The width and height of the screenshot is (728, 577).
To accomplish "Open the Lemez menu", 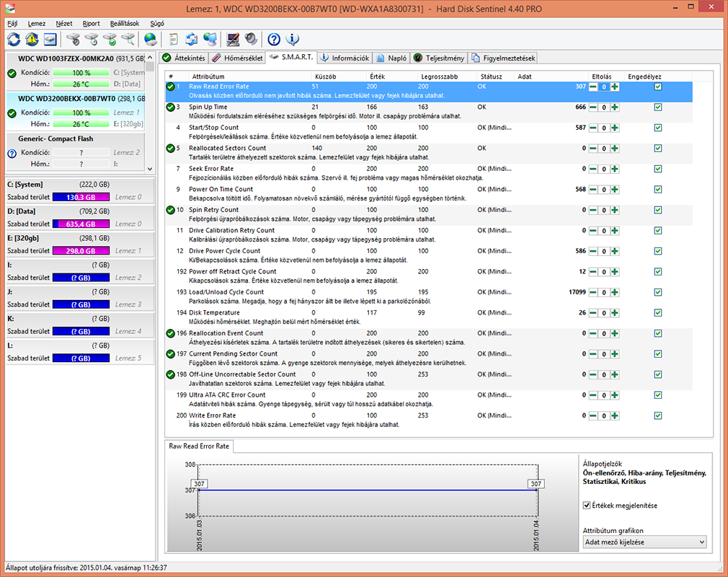I will tap(37, 23).
